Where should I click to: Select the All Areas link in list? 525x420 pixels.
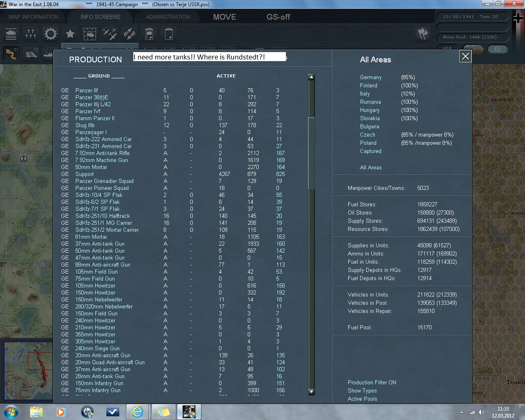(x=371, y=167)
